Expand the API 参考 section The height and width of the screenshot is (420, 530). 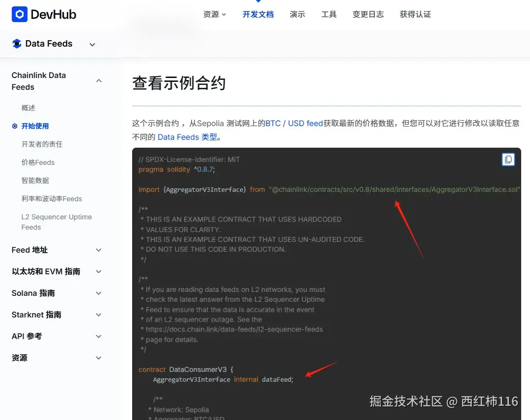click(x=99, y=337)
